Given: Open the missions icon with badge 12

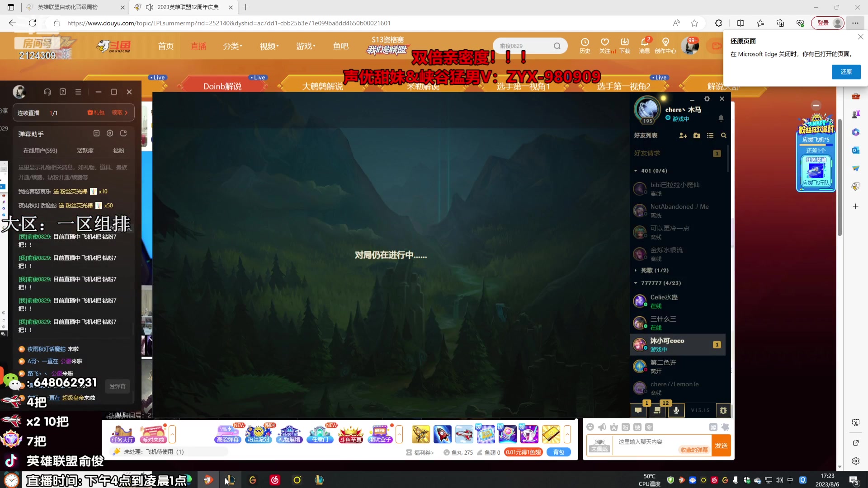Looking at the screenshot, I should click(657, 410).
